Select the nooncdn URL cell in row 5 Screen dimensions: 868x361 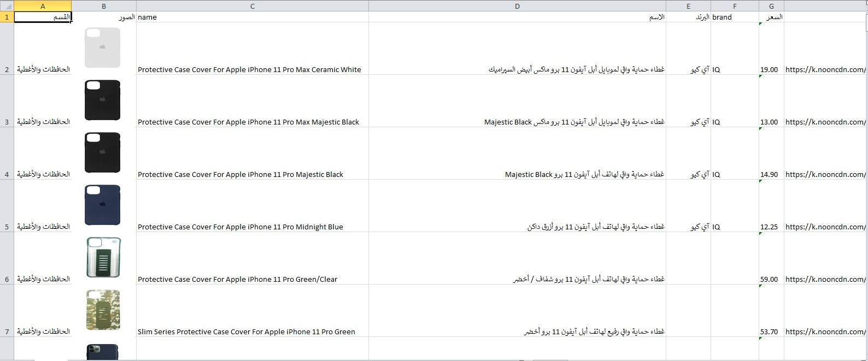tap(825, 206)
